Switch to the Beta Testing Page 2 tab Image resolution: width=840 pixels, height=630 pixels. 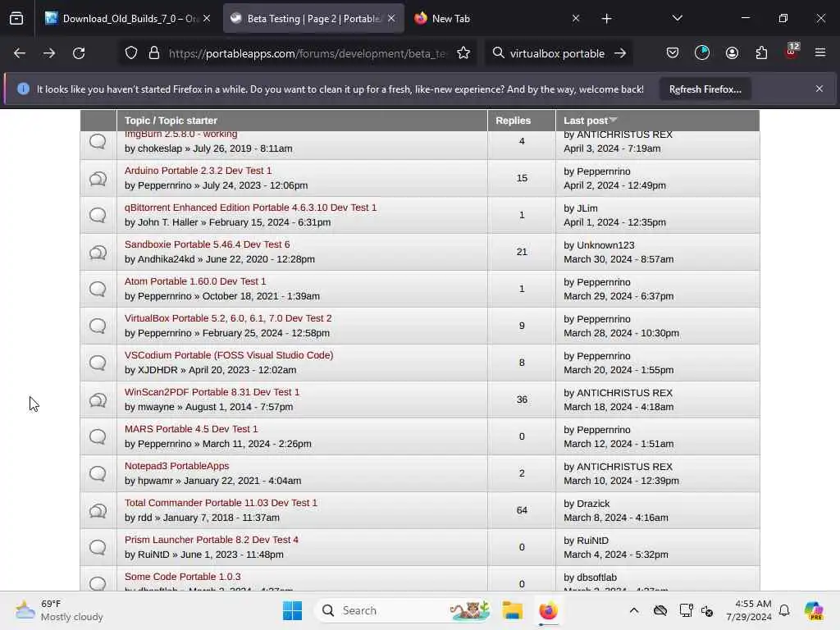313,18
